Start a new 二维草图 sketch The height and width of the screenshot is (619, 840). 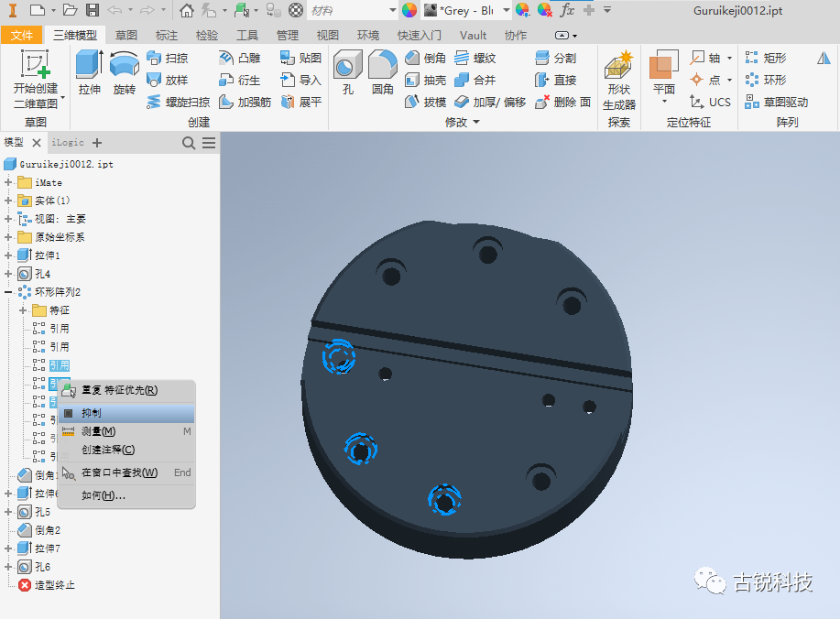click(36, 80)
